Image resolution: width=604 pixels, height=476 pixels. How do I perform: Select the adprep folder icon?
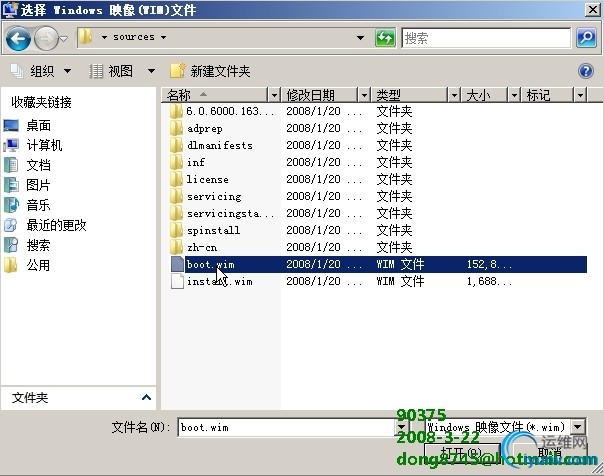pos(177,128)
